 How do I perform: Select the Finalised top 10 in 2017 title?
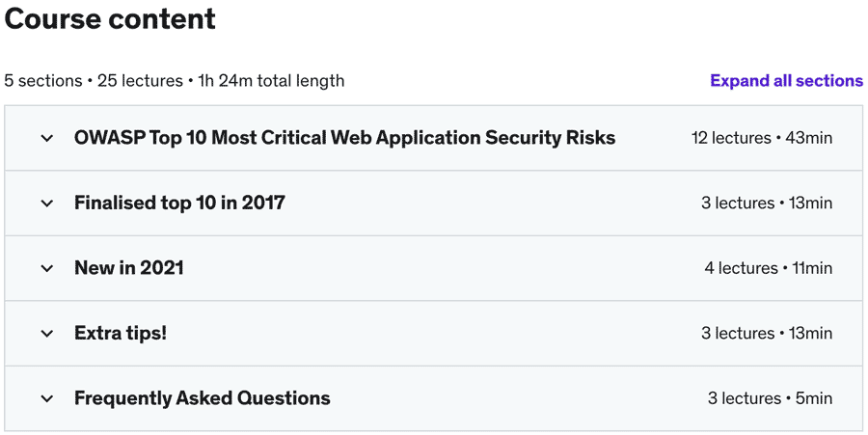(179, 204)
